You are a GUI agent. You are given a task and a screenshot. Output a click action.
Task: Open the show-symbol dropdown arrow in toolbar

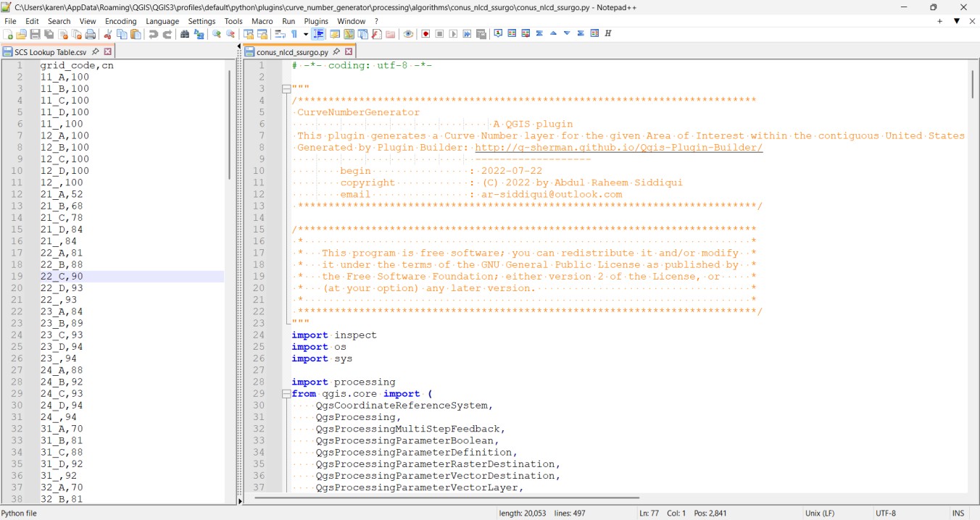coord(305,34)
